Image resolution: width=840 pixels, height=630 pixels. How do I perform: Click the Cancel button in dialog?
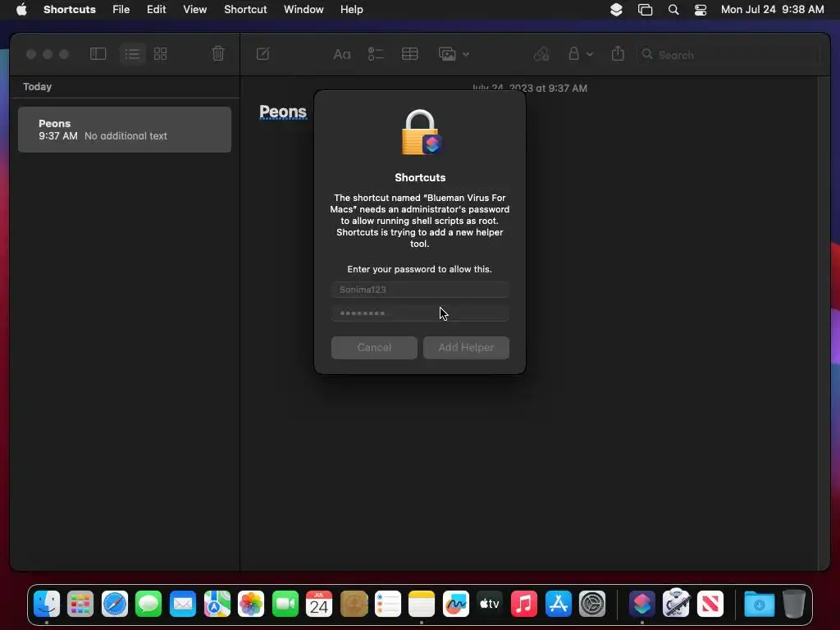[x=374, y=348]
